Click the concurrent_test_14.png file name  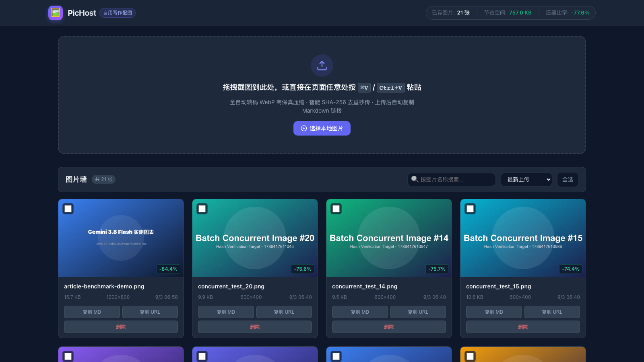[x=365, y=286]
